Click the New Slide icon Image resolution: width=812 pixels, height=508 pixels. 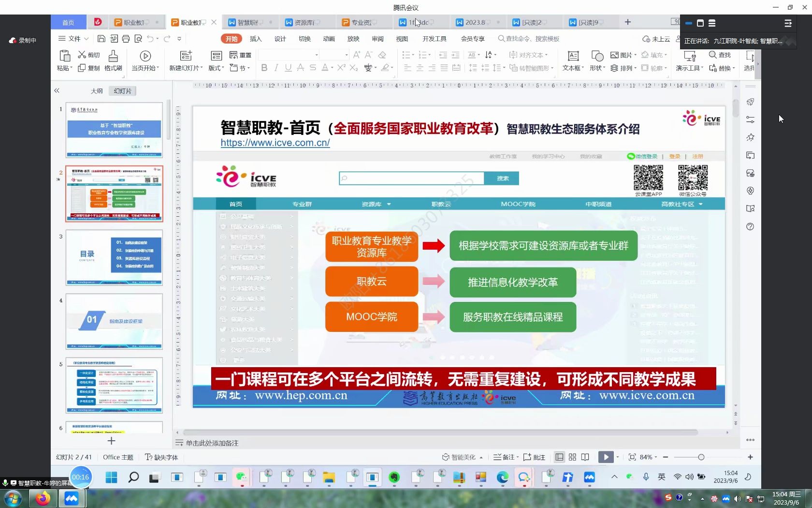tap(186, 56)
